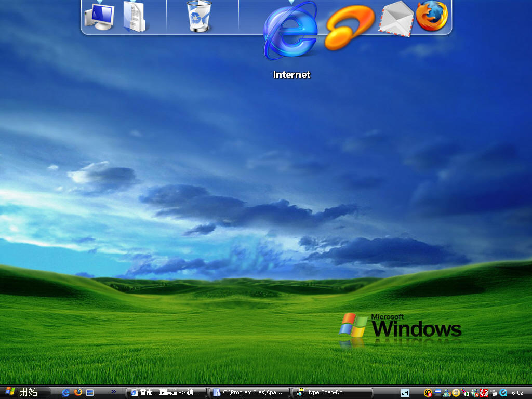Open My Computer icon in the dock

point(99,16)
